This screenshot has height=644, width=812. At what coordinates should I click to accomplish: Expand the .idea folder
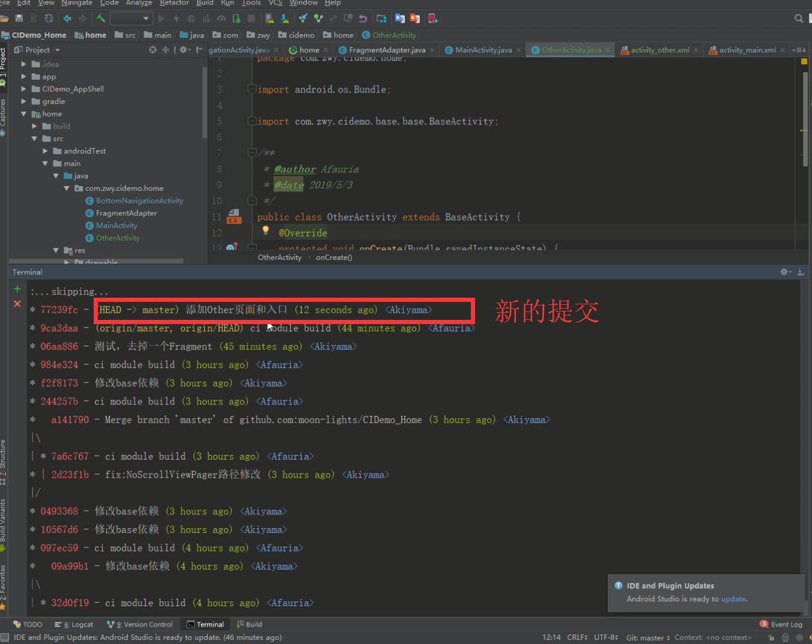[x=23, y=64]
